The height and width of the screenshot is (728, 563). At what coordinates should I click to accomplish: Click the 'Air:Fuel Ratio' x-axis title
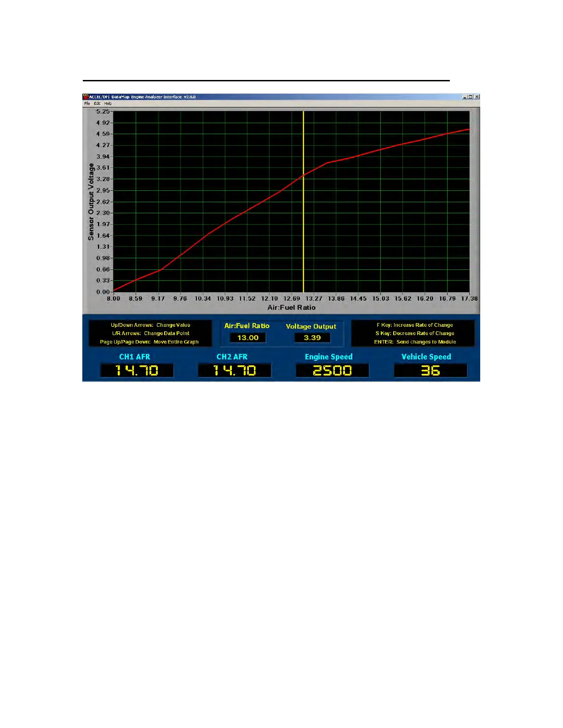point(292,307)
